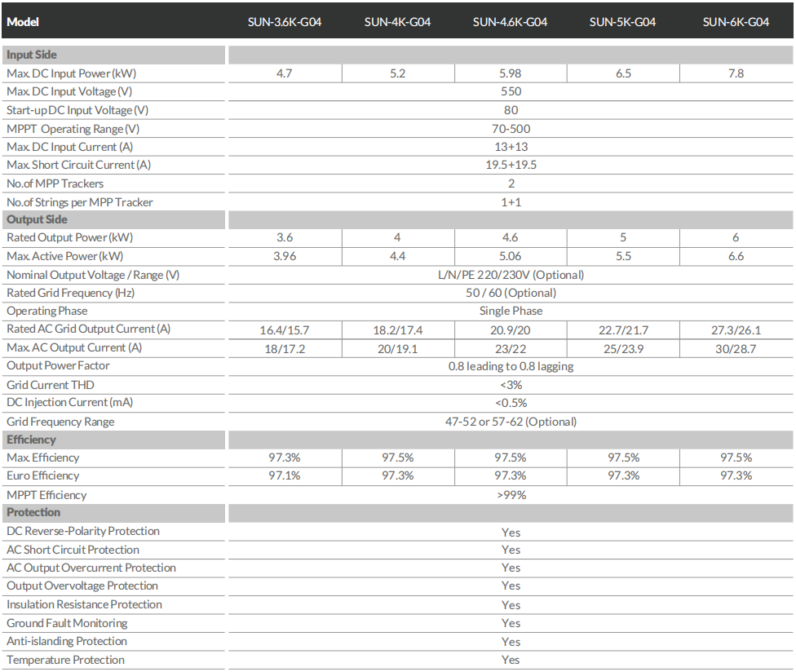Select the SUN-5K-G04 column header

click(623, 22)
